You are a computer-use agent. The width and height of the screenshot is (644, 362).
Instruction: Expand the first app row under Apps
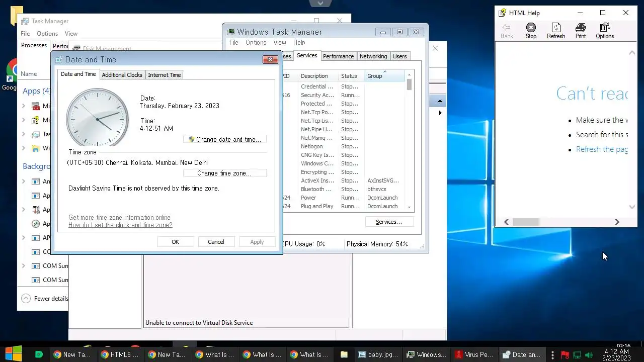click(x=24, y=106)
